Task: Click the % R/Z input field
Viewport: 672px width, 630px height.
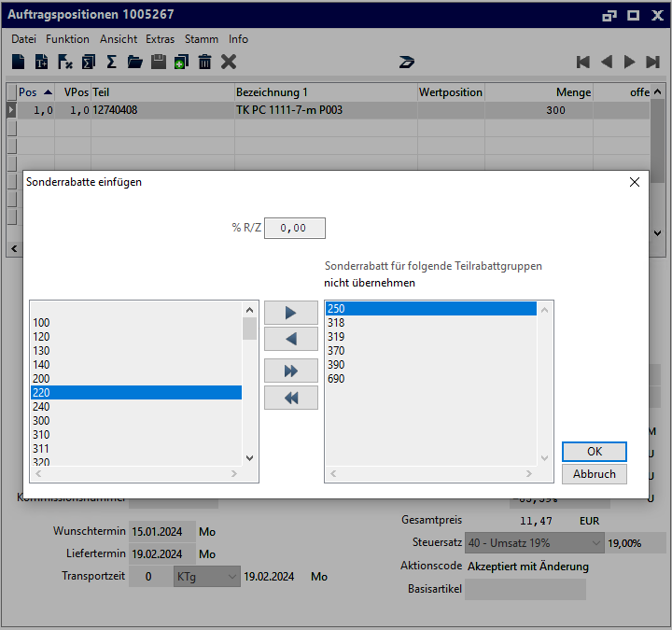Action: pos(295,228)
